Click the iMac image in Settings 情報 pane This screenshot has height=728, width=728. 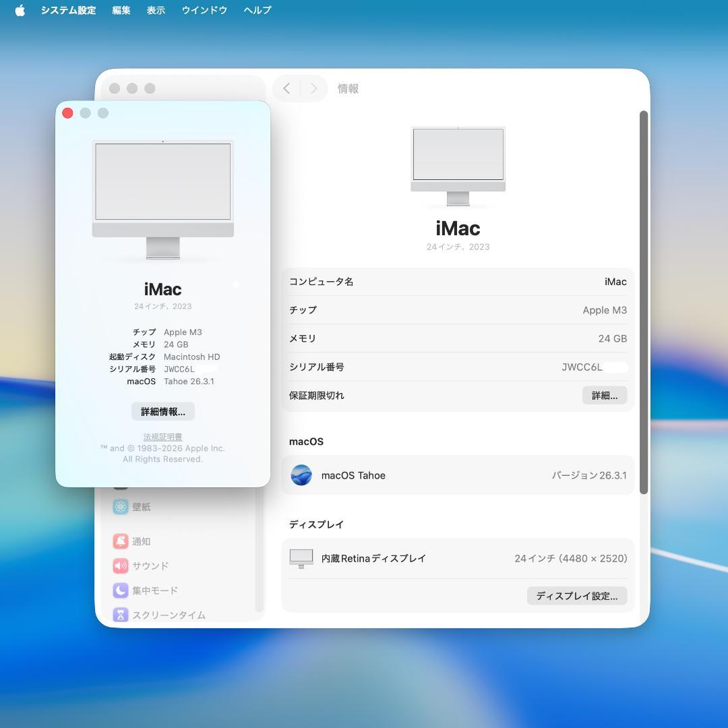(x=458, y=166)
